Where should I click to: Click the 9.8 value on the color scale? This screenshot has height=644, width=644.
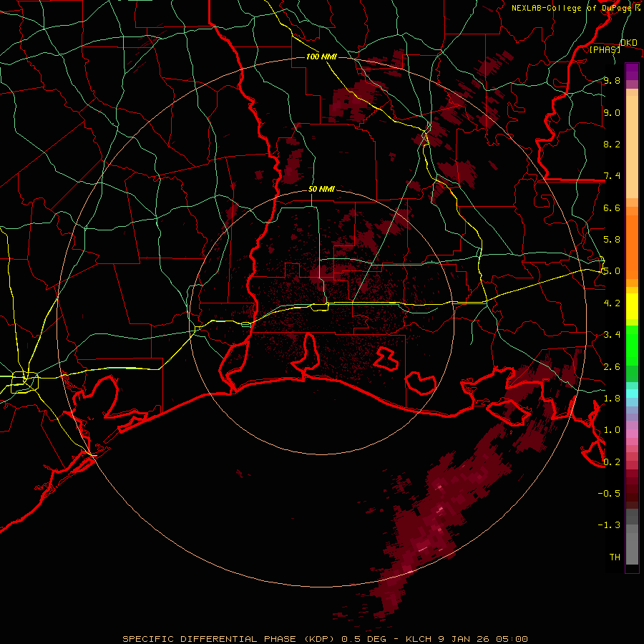tap(612, 80)
